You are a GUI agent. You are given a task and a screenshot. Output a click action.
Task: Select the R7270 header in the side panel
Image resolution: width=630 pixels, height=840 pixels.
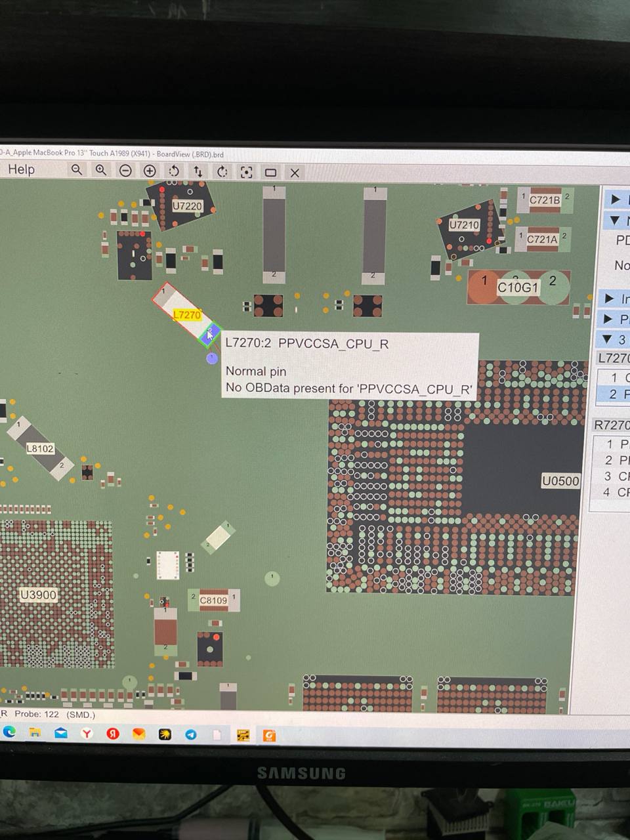[x=611, y=425]
